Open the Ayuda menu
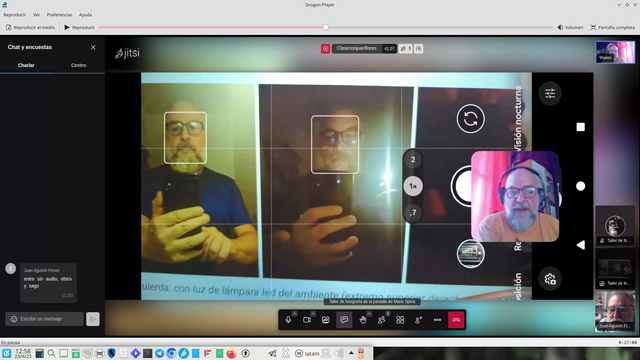The height and width of the screenshot is (360, 640). coord(85,15)
